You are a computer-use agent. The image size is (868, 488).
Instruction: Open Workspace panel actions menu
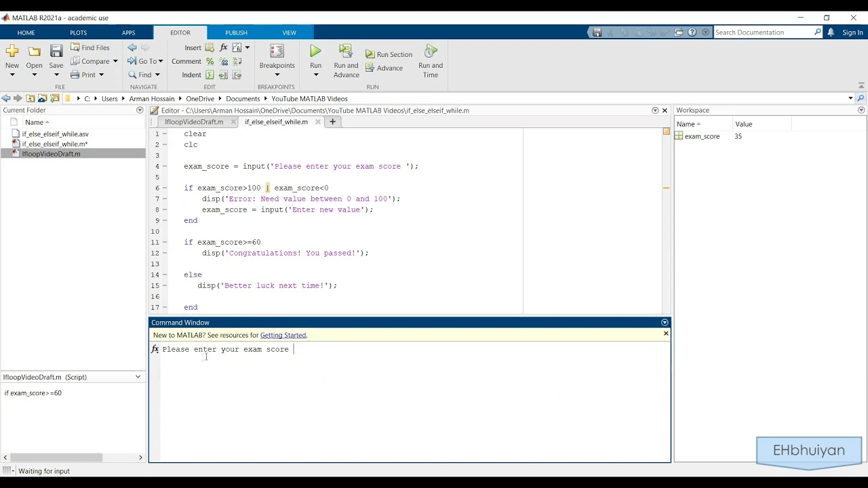(x=861, y=110)
